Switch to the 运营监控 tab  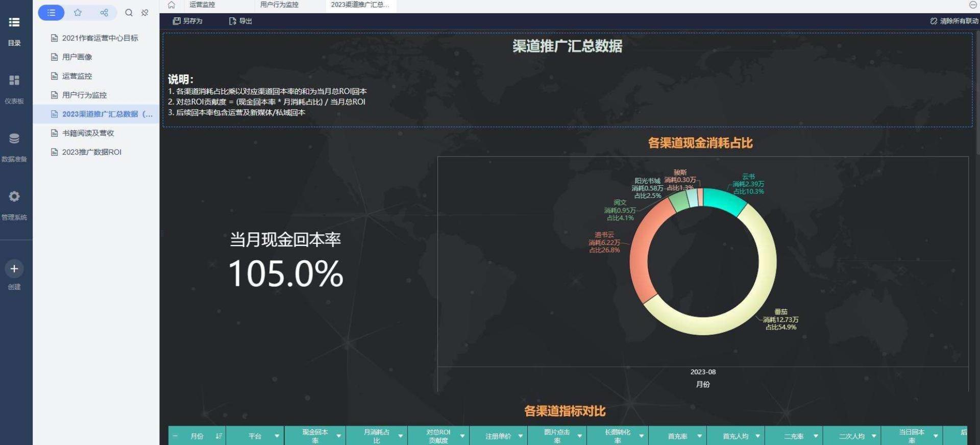tap(202, 5)
